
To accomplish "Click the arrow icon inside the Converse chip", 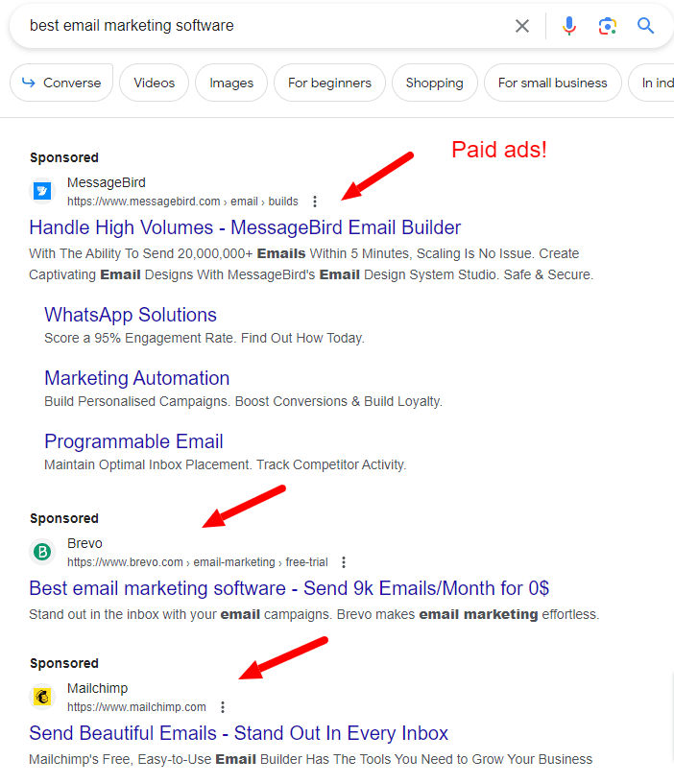I will (x=31, y=83).
